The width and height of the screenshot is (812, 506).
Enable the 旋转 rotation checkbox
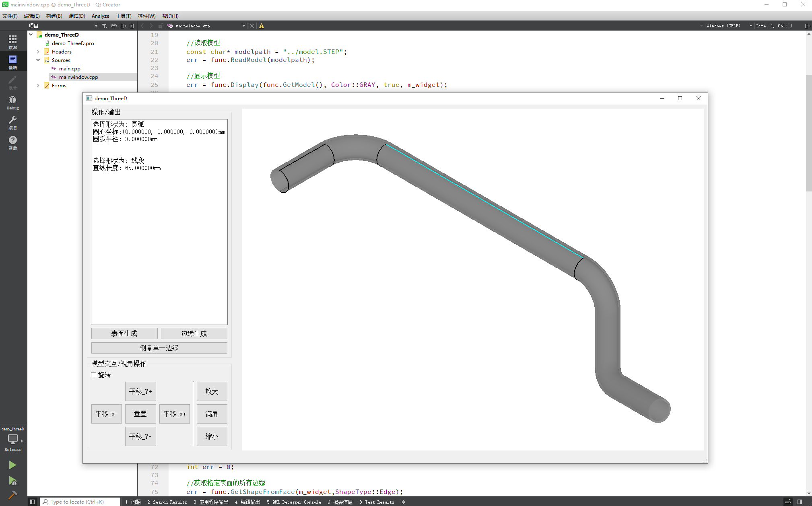(94, 374)
